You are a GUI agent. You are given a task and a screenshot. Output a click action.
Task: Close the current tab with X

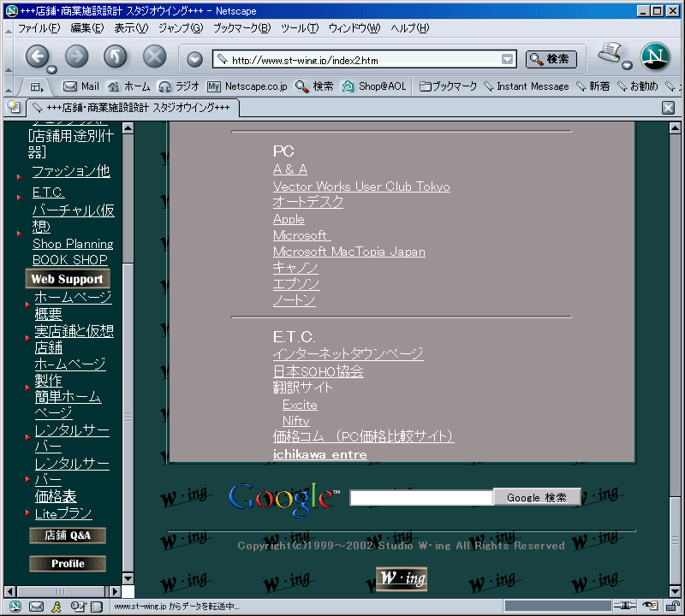[668, 108]
